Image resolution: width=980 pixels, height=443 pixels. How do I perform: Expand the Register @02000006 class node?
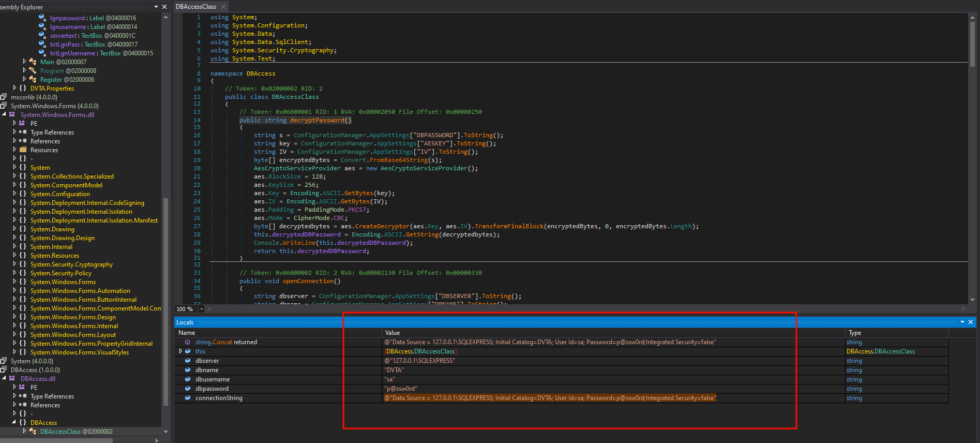pos(24,79)
